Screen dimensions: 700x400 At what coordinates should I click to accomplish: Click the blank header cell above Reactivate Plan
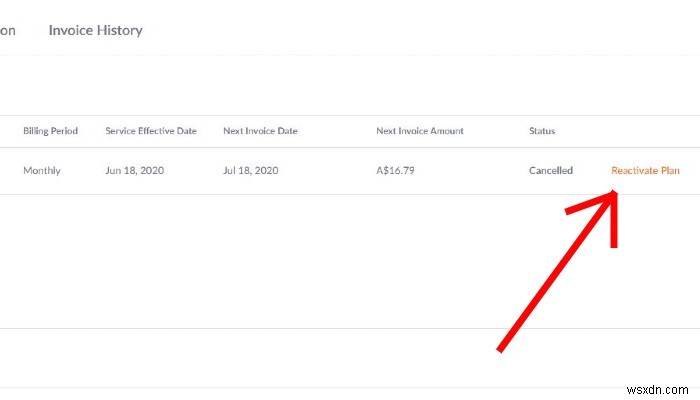coord(645,131)
